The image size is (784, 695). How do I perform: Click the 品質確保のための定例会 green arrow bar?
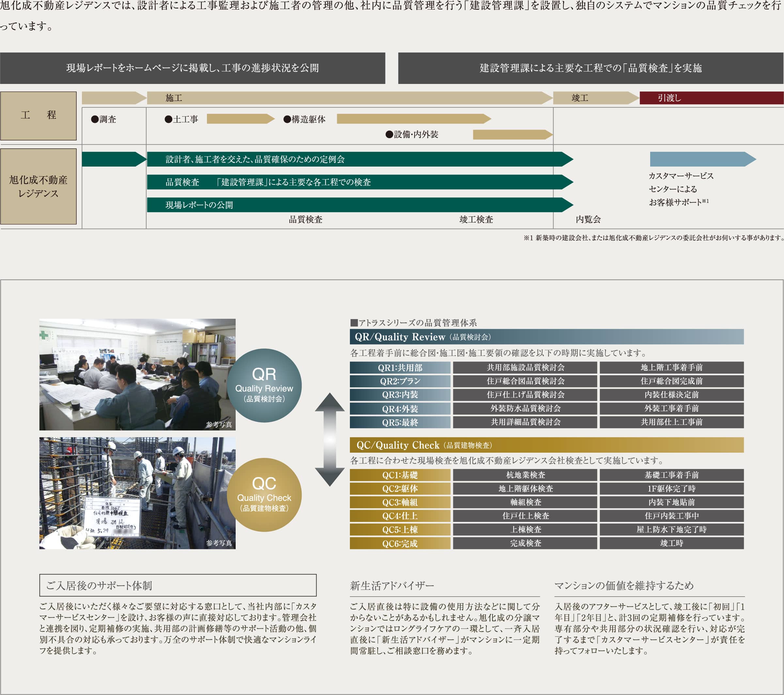tap(360, 159)
